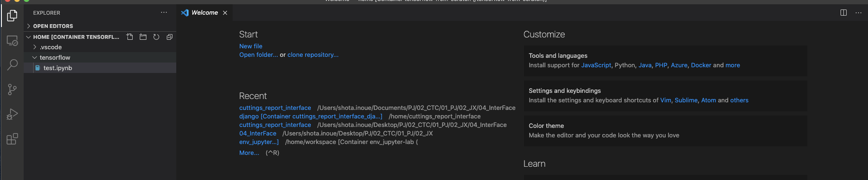Open Explorer more actions ellipsis
This screenshot has width=868, height=180.
(x=164, y=13)
